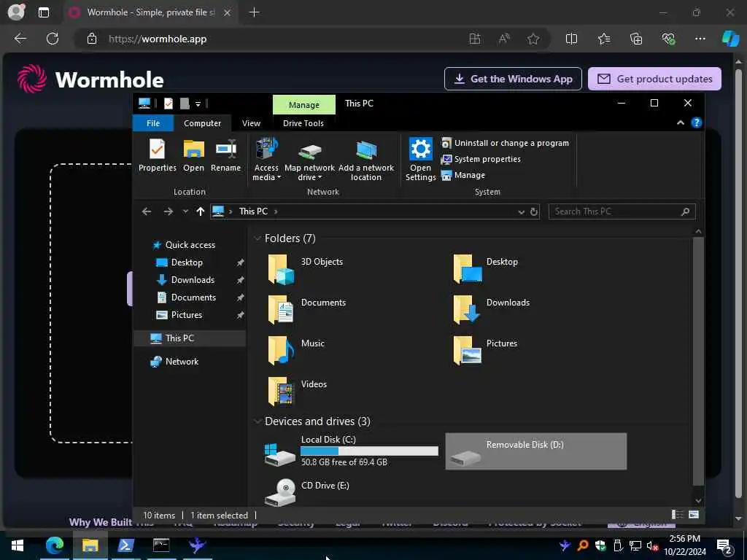Switch to large icons view layout
The image size is (747, 560).
[694, 515]
